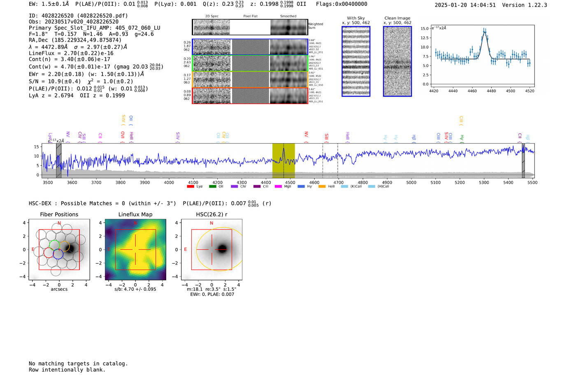
Task: Open the HSC(26.2) r image panel
Action: 211,250
